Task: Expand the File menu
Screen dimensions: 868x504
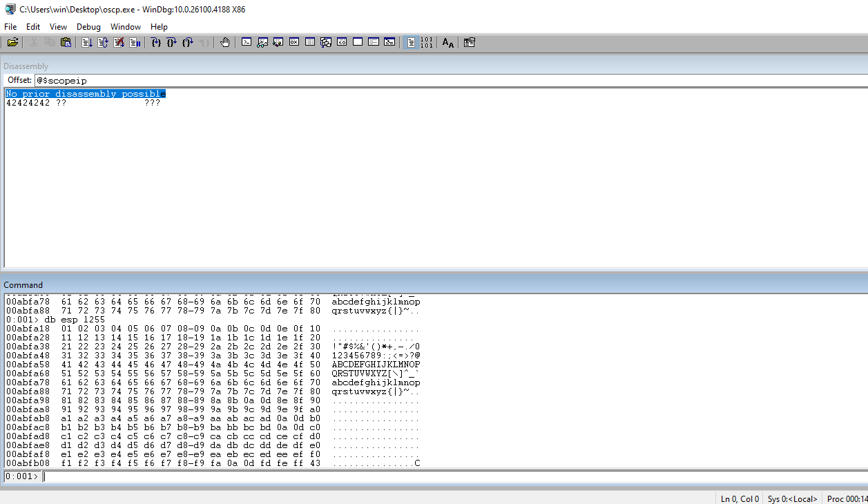Action: [10, 27]
